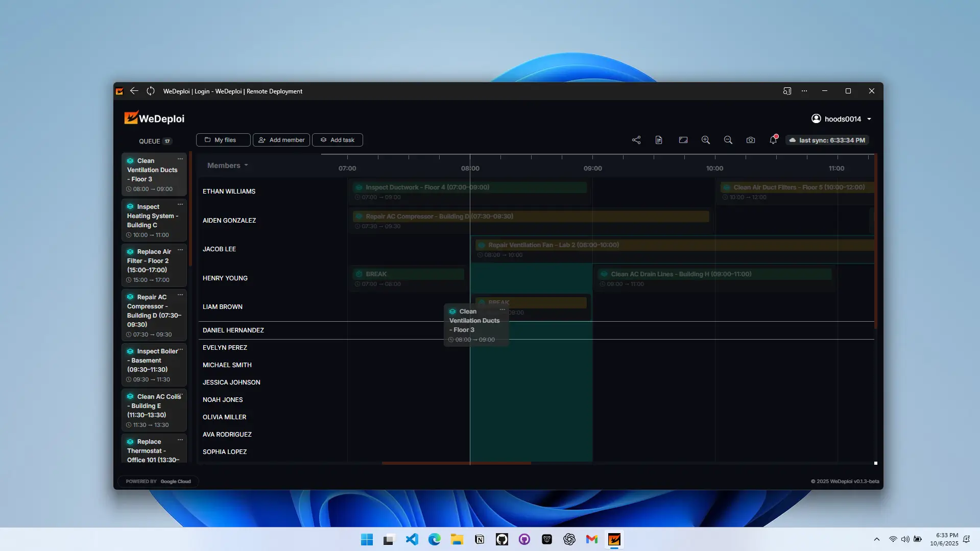Zoom out of the timeline
980x551 pixels.
728,140
